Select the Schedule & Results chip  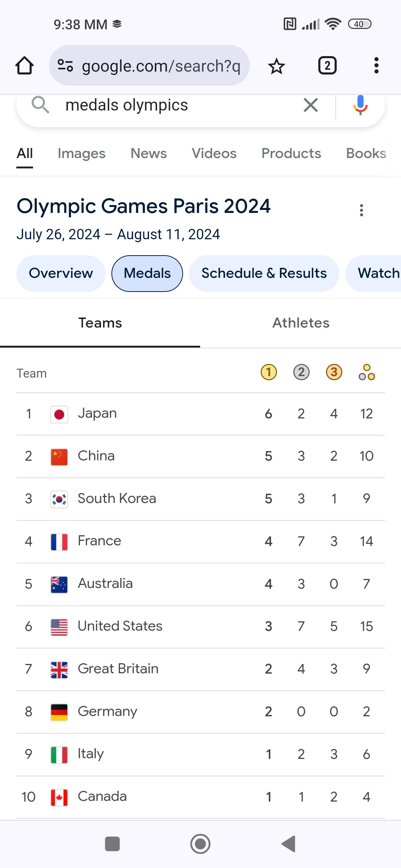tap(264, 273)
